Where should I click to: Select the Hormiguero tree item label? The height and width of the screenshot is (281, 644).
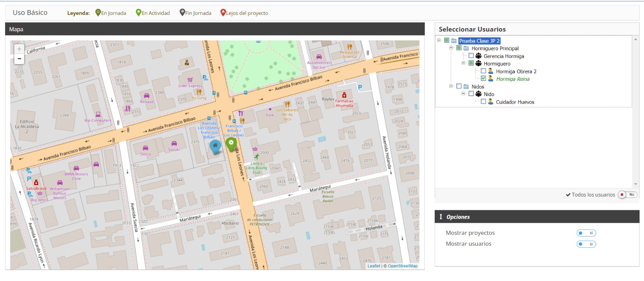(x=497, y=64)
